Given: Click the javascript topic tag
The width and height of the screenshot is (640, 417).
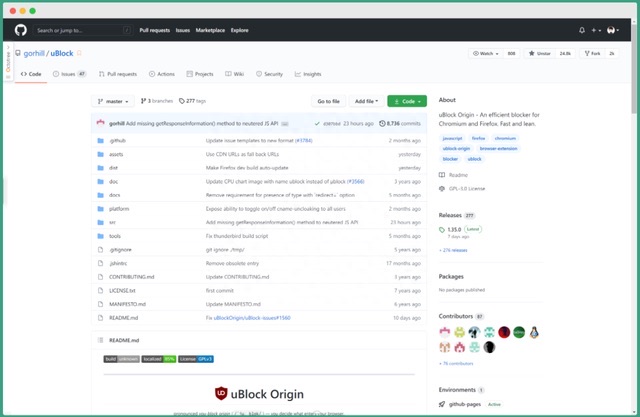Looking at the screenshot, I should (453, 138).
